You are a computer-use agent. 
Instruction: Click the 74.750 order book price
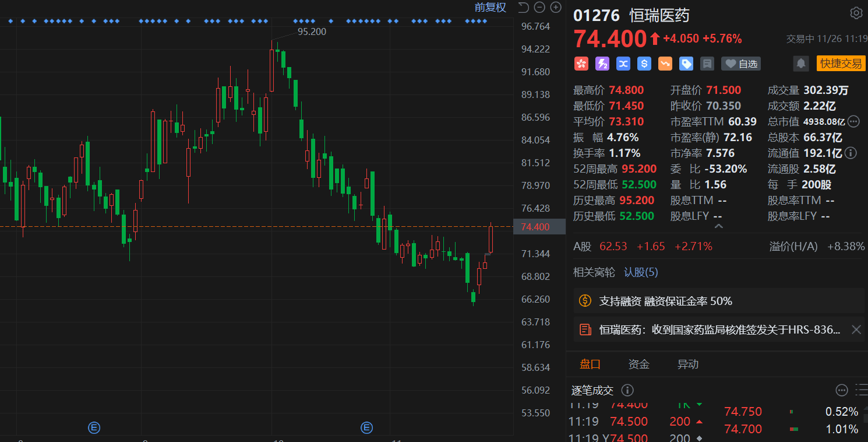click(x=743, y=412)
